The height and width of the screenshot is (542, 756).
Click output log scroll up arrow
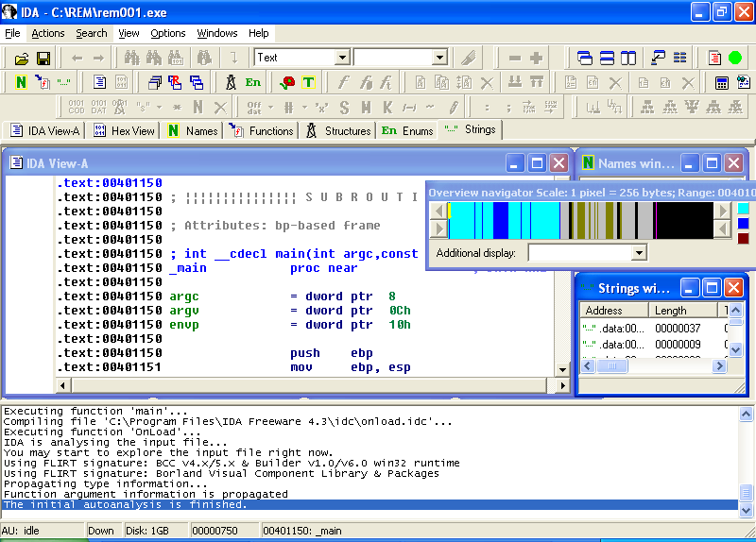746,414
